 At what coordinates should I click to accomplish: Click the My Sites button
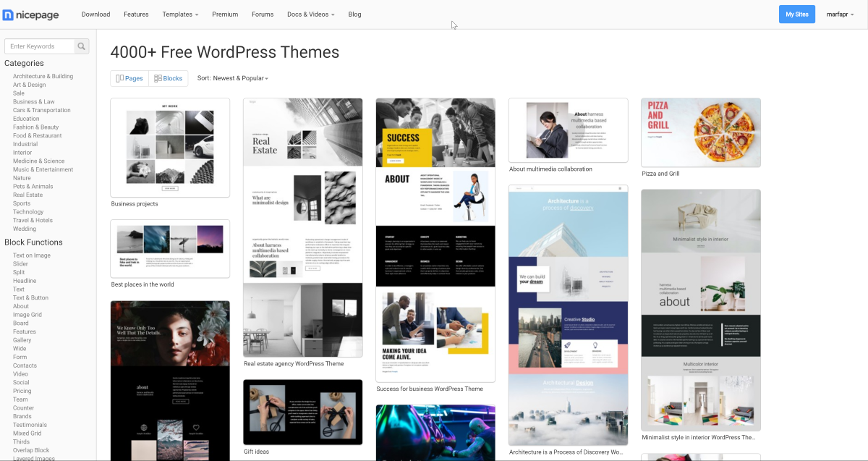point(797,14)
